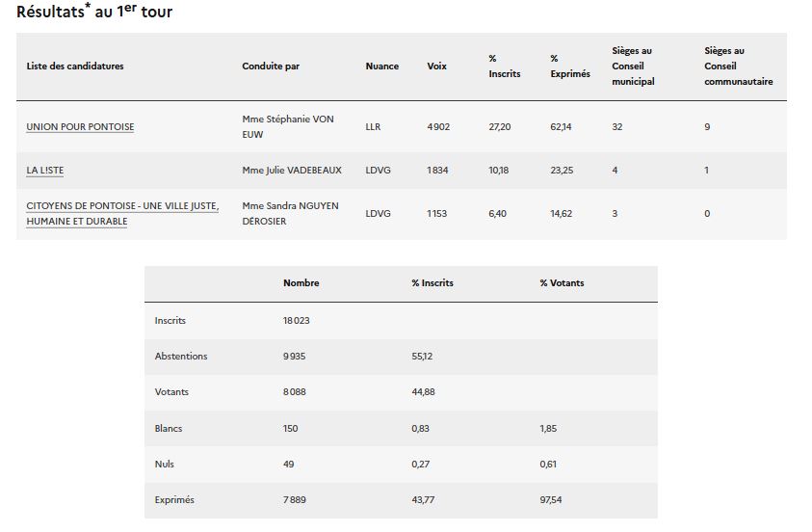
Task: Click Sièges au Conseil municipal header
Action: point(633,66)
